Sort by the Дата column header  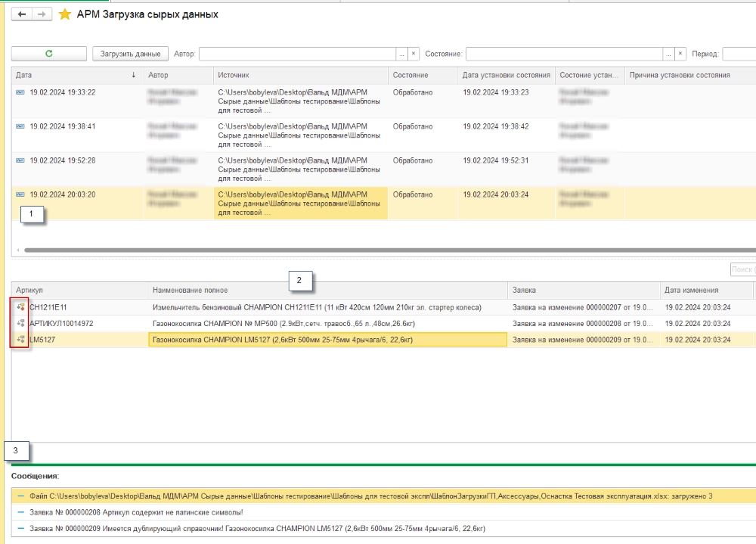click(77, 76)
